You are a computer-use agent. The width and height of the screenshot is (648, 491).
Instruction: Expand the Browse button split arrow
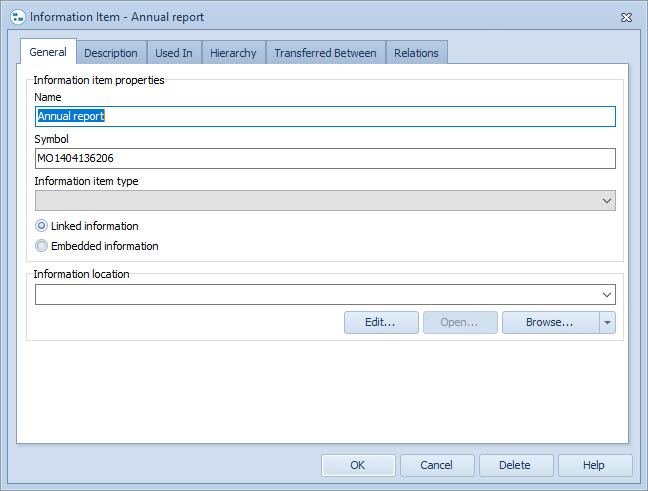tap(607, 322)
